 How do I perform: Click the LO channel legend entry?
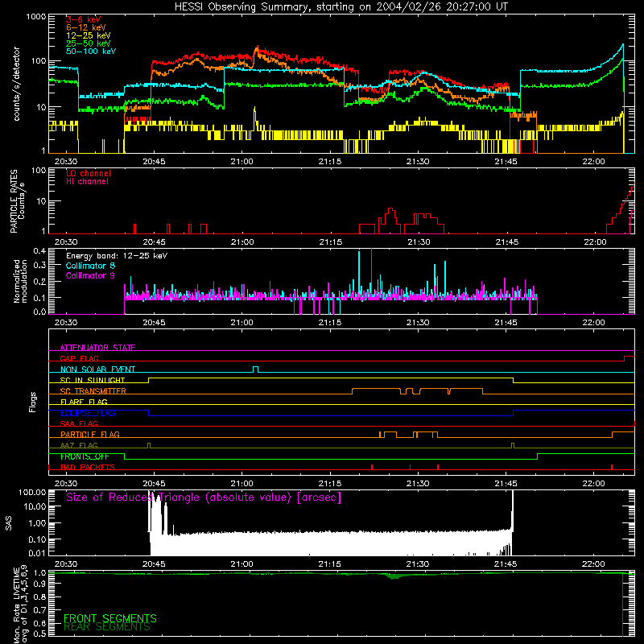pyautogui.click(x=89, y=173)
